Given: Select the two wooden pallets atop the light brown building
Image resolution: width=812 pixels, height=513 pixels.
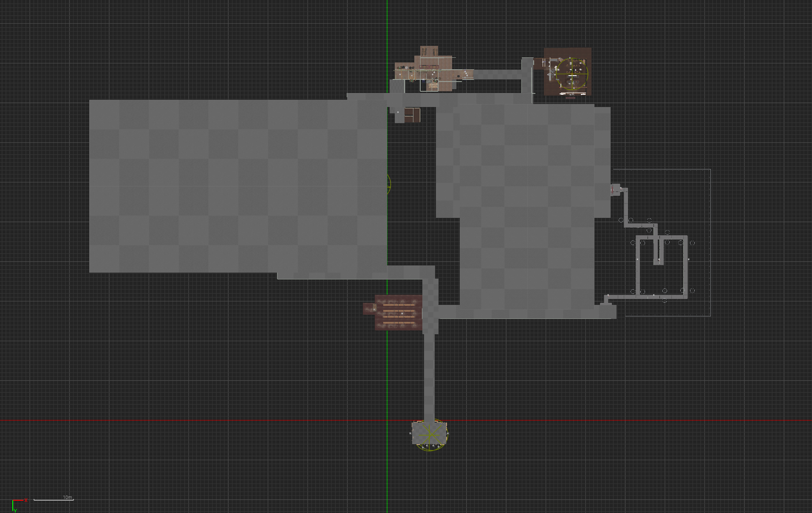Looking at the screenshot, I should click(x=429, y=51).
